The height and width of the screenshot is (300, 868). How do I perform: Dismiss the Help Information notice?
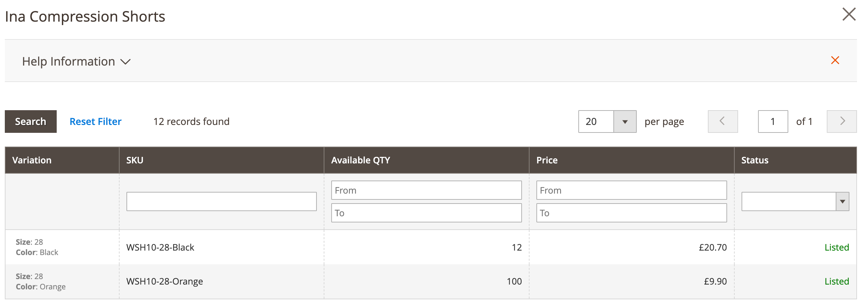click(835, 60)
